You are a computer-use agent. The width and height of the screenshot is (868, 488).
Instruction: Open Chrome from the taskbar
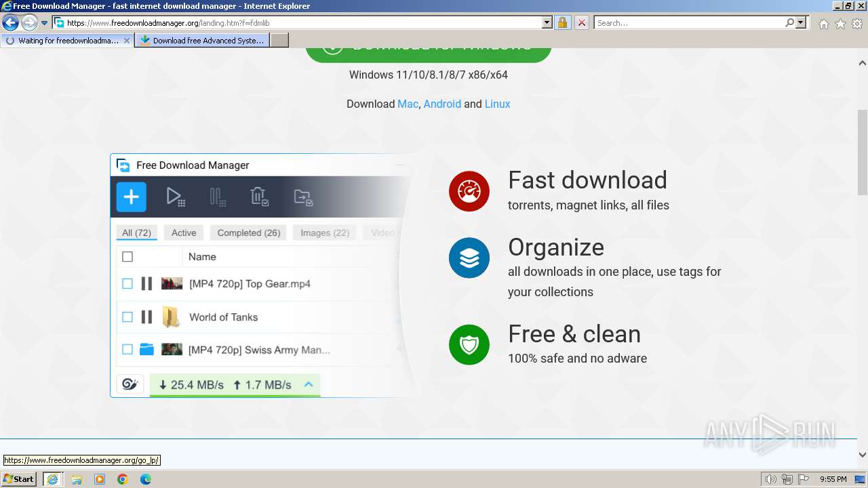[x=123, y=479]
